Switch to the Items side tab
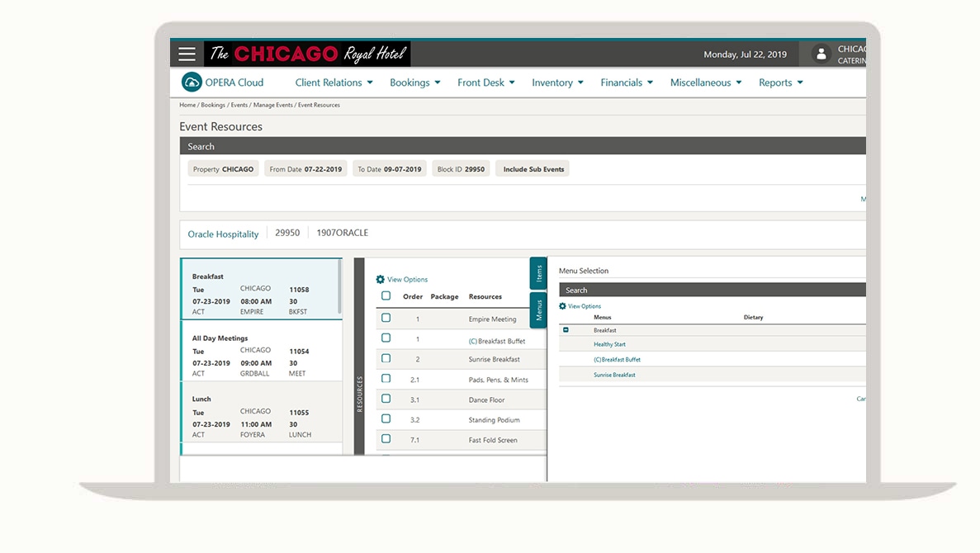The height and width of the screenshot is (553, 980). coord(538,272)
